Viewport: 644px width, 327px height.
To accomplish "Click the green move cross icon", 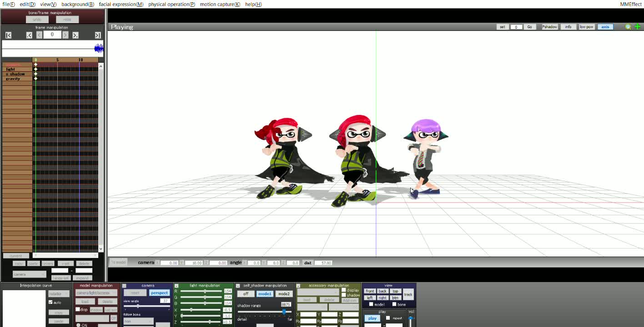I will tap(637, 27).
